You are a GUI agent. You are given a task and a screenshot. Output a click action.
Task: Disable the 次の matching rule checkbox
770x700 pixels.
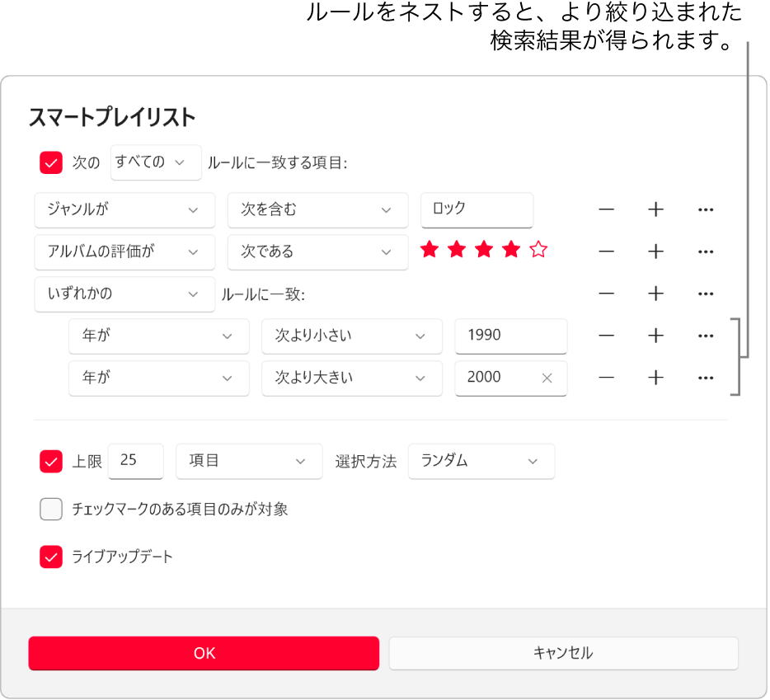49,162
